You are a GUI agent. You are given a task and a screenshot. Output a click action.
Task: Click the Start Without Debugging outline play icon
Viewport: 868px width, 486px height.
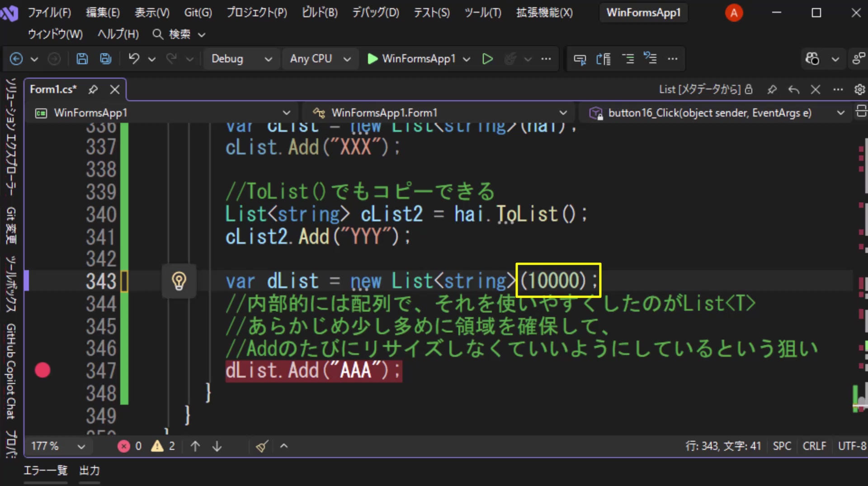(487, 59)
